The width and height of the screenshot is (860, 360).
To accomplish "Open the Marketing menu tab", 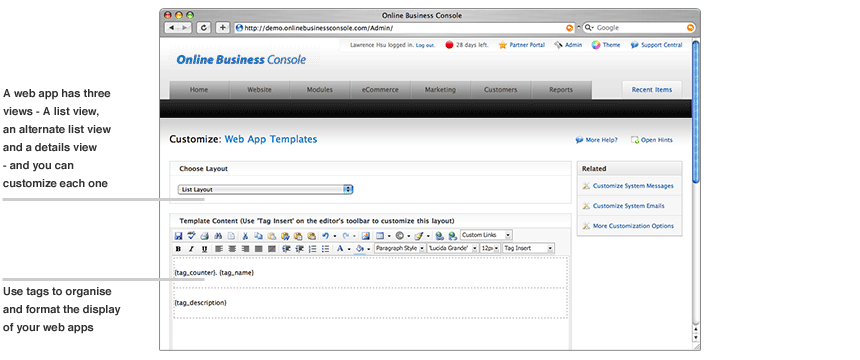I will tap(440, 90).
